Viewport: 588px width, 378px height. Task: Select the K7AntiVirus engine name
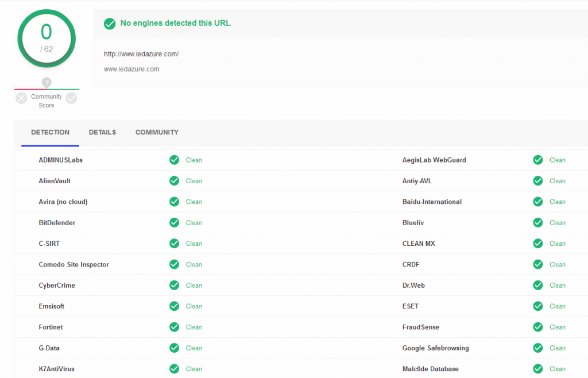(x=57, y=369)
